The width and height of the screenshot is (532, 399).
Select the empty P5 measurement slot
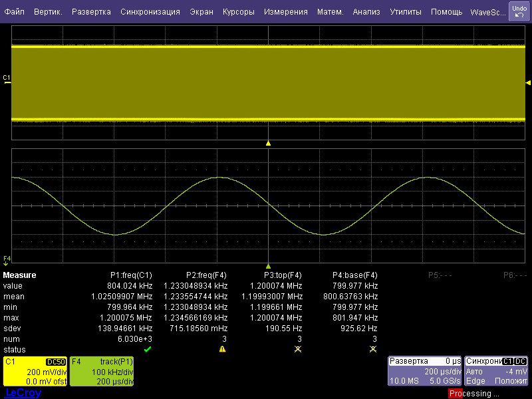(x=440, y=275)
